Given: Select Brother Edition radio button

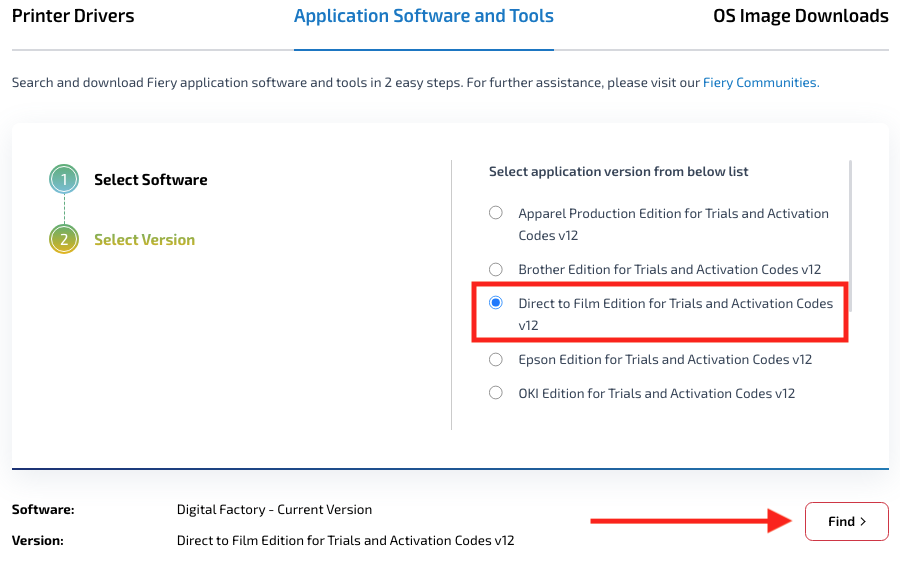Looking at the screenshot, I should [x=496, y=269].
